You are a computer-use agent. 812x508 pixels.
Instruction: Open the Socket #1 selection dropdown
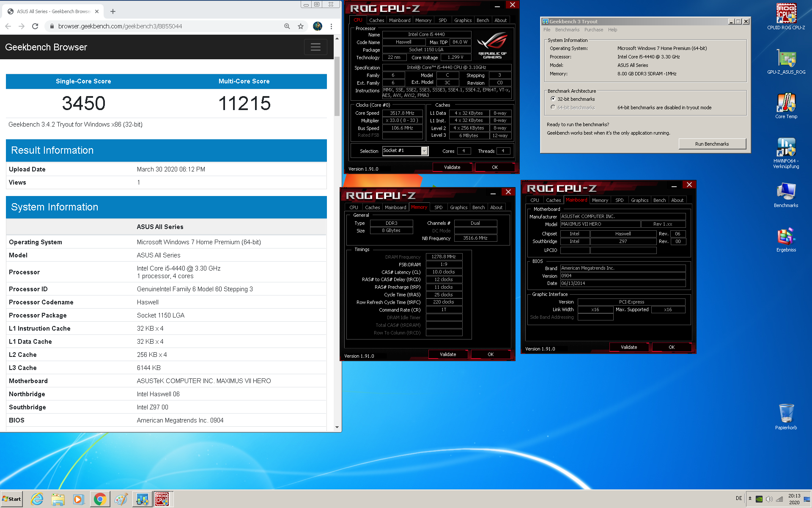click(424, 151)
